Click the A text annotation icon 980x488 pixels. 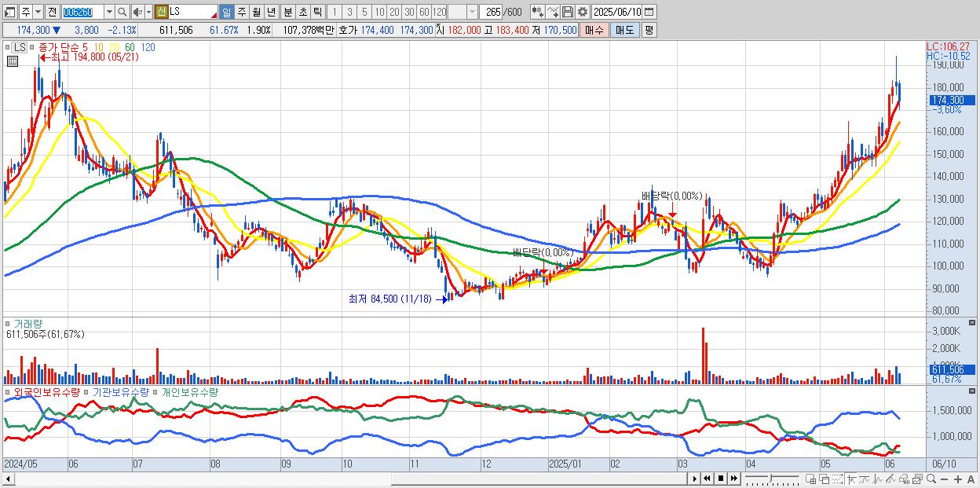point(971,479)
